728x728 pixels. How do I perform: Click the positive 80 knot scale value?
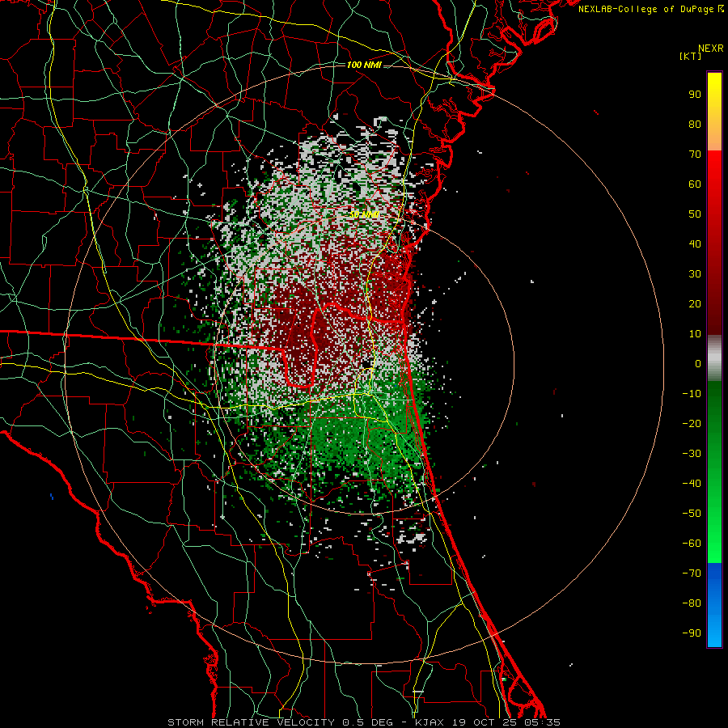(695, 125)
